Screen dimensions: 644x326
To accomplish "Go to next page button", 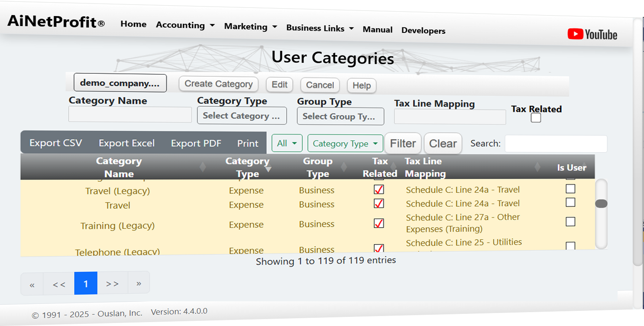I will (113, 283).
